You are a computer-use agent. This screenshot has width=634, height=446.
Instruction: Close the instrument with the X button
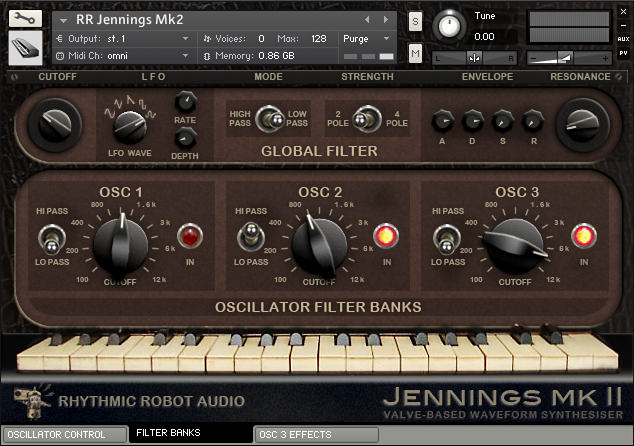click(623, 12)
